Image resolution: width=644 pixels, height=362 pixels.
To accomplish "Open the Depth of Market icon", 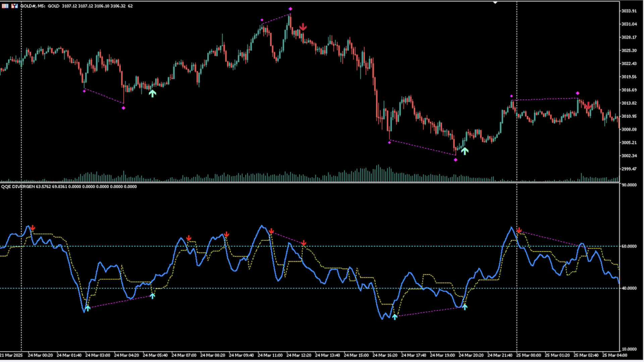I will click(14, 6).
